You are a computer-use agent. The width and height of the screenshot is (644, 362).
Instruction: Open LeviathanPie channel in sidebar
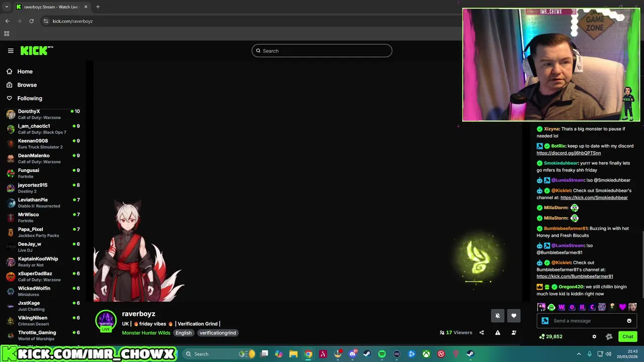[43, 203]
